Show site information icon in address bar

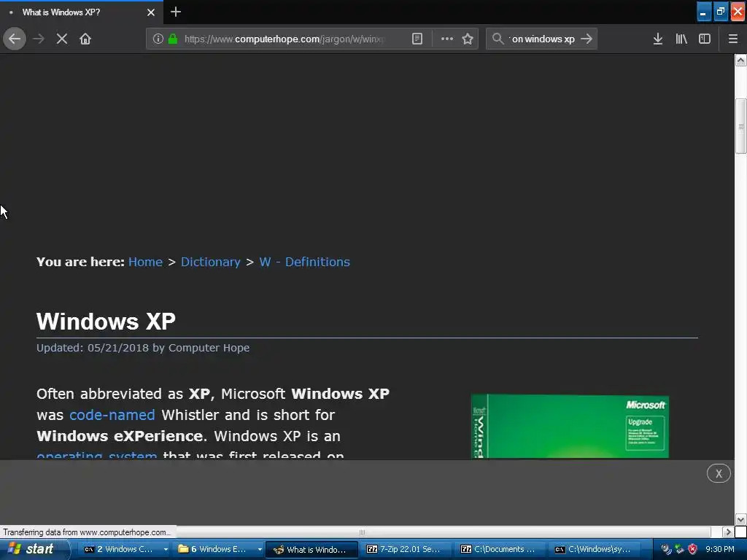pyautogui.click(x=158, y=39)
